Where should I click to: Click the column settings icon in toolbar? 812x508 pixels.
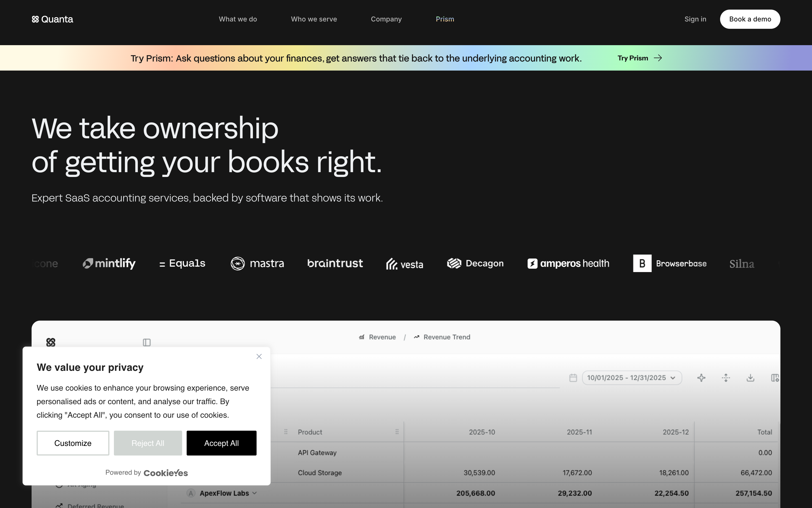775,378
